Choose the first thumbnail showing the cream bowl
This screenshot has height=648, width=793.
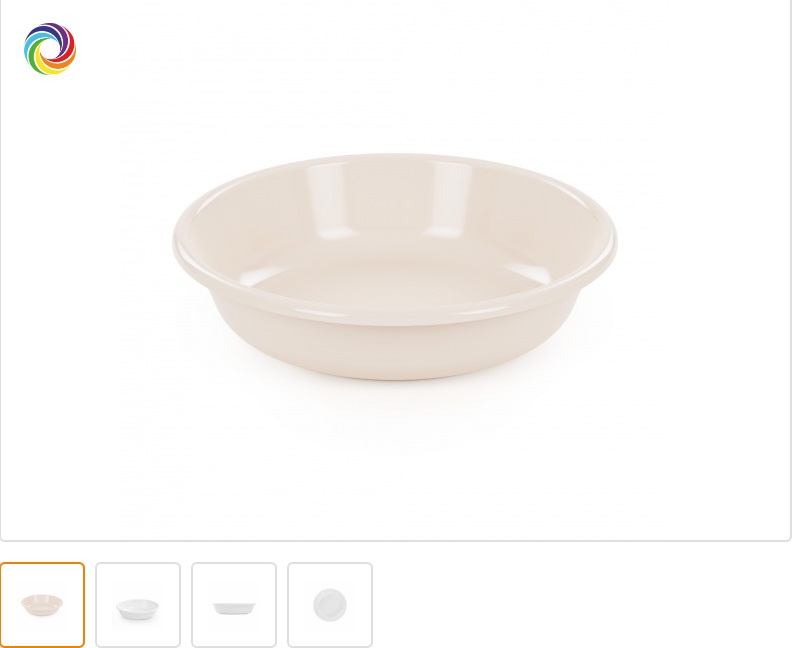click(43, 605)
